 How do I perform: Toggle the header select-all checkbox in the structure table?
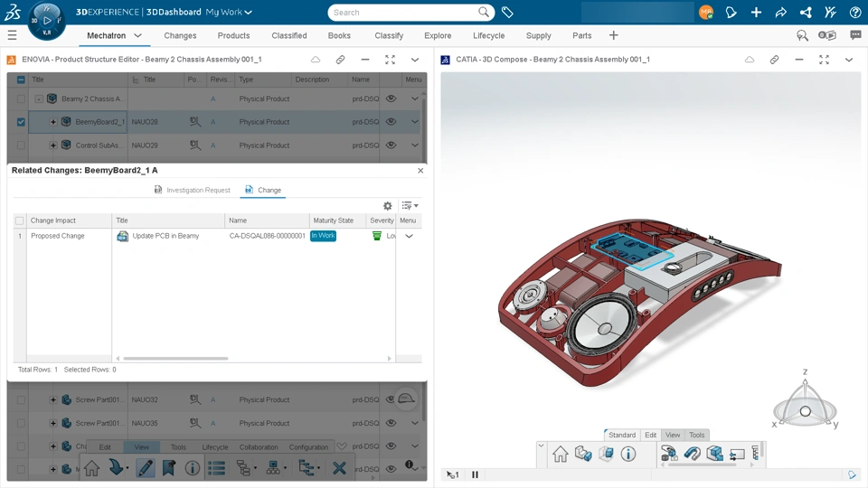(21, 80)
